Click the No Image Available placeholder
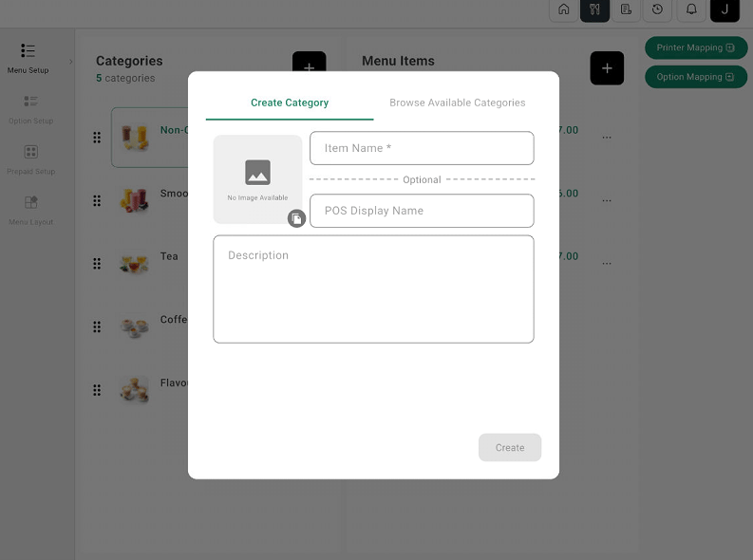 click(x=258, y=179)
